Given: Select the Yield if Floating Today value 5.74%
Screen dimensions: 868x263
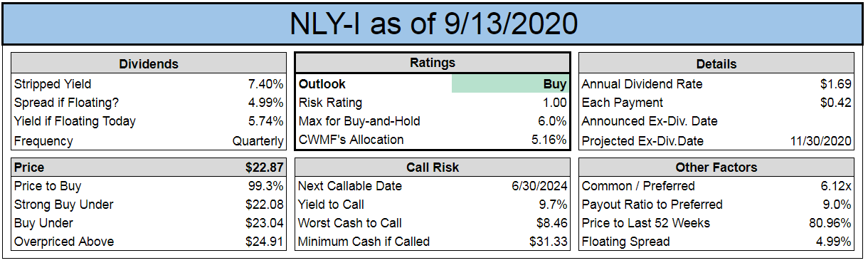Looking at the screenshot, I should point(269,122).
